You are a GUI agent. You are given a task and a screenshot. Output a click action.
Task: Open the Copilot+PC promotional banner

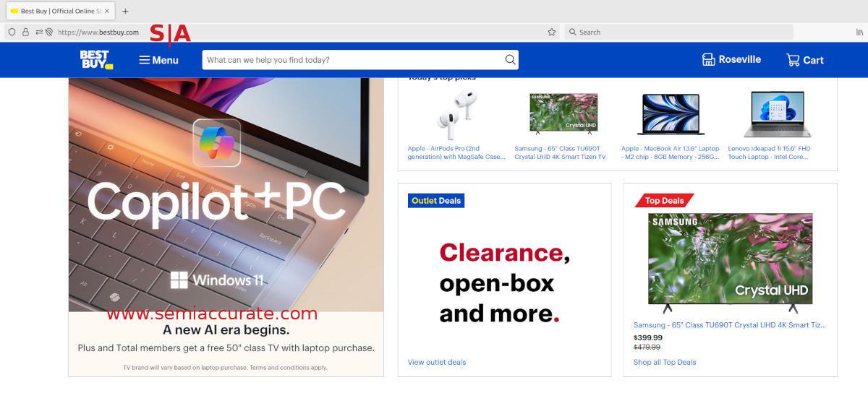click(226, 217)
